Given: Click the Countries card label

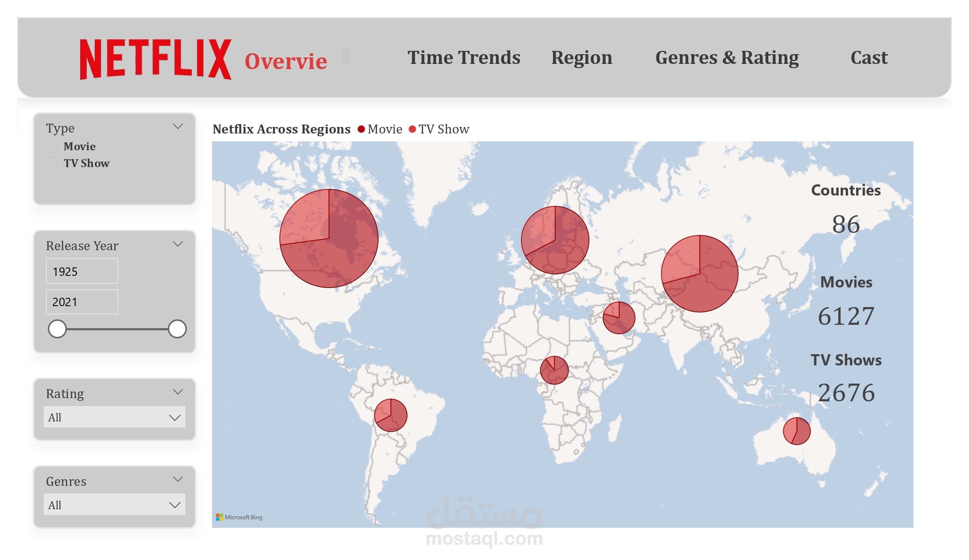Looking at the screenshot, I should coord(846,190).
